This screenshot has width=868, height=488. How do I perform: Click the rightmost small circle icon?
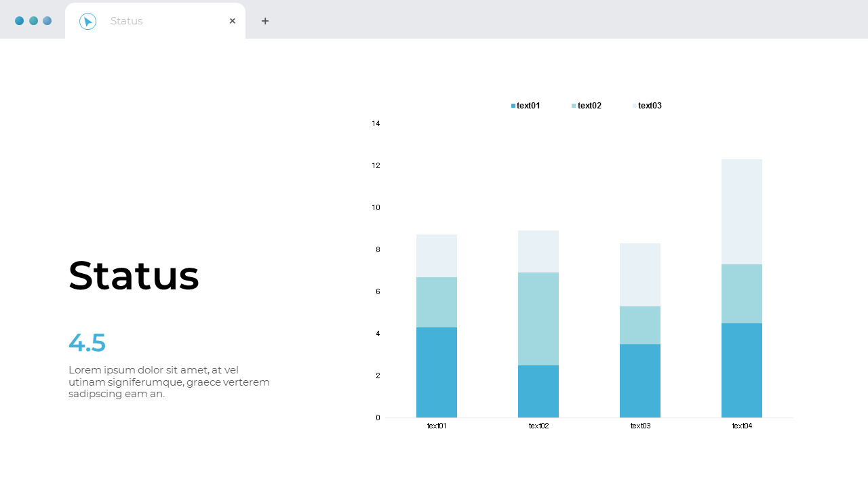47,21
